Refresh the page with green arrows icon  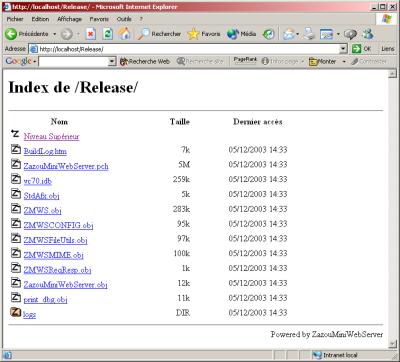(x=107, y=34)
